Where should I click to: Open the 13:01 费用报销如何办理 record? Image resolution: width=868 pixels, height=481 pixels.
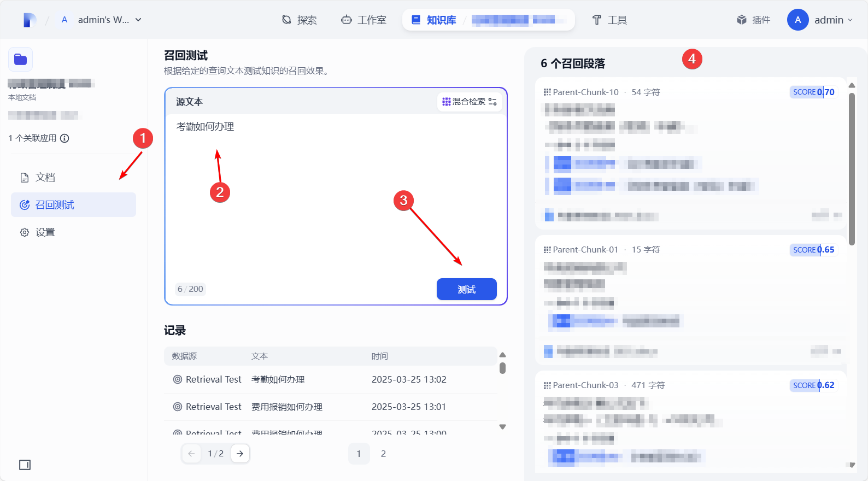[x=330, y=407]
